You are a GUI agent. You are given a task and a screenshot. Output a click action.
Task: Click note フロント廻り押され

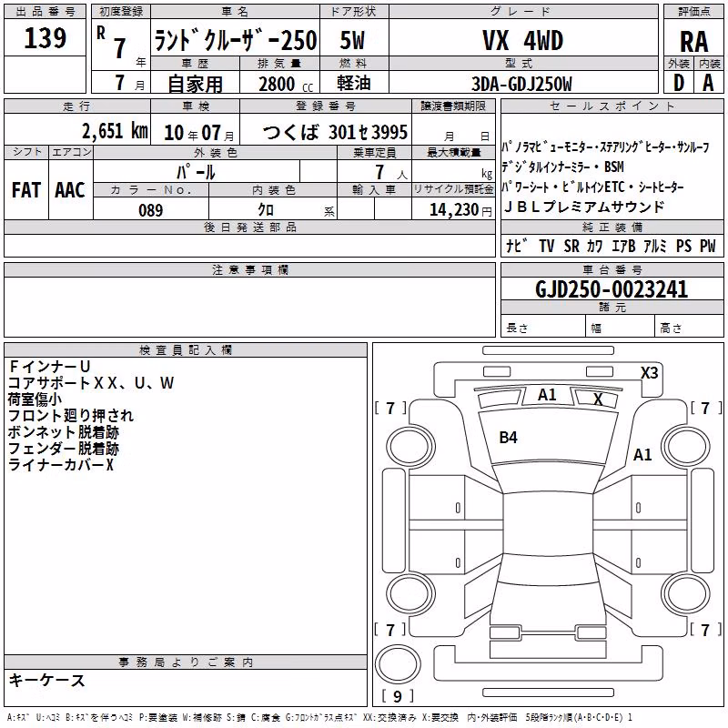(x=71, y=416)
